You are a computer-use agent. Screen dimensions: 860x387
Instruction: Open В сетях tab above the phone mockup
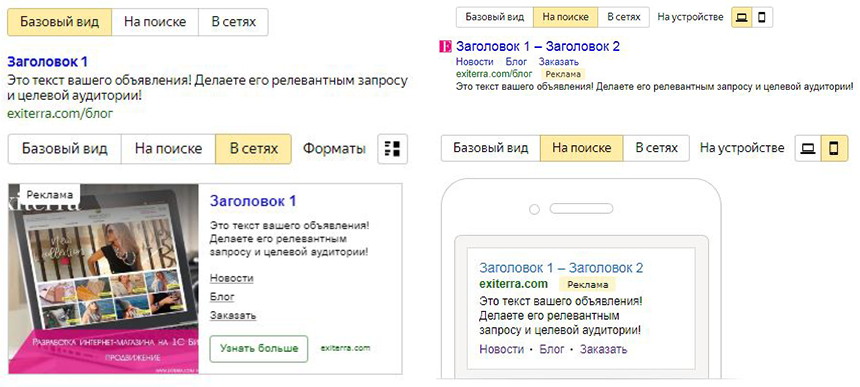pyautogui.click(x=656, y=148)
